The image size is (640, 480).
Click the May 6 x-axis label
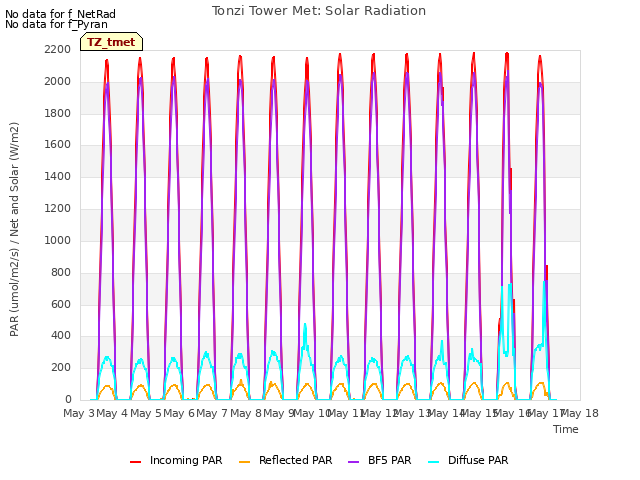point(179,413)
